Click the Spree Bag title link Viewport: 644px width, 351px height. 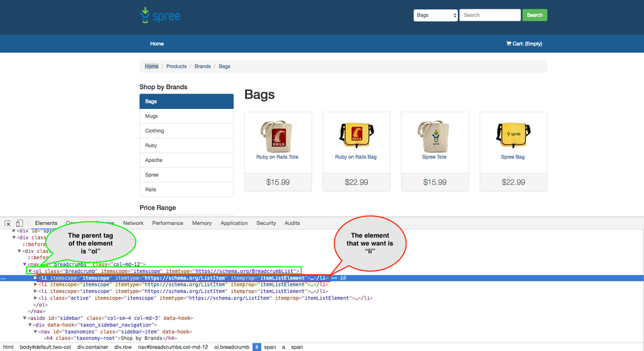click(512, 157)
